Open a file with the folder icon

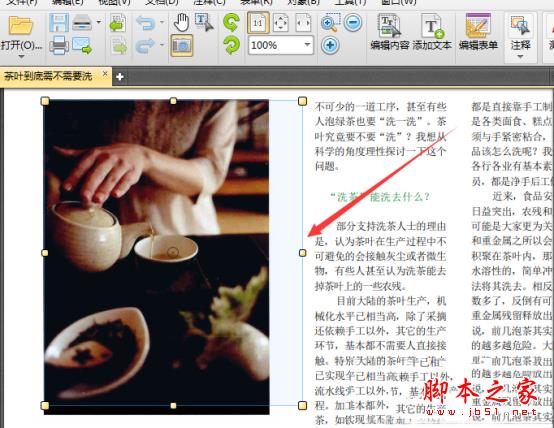coord(20,25)
